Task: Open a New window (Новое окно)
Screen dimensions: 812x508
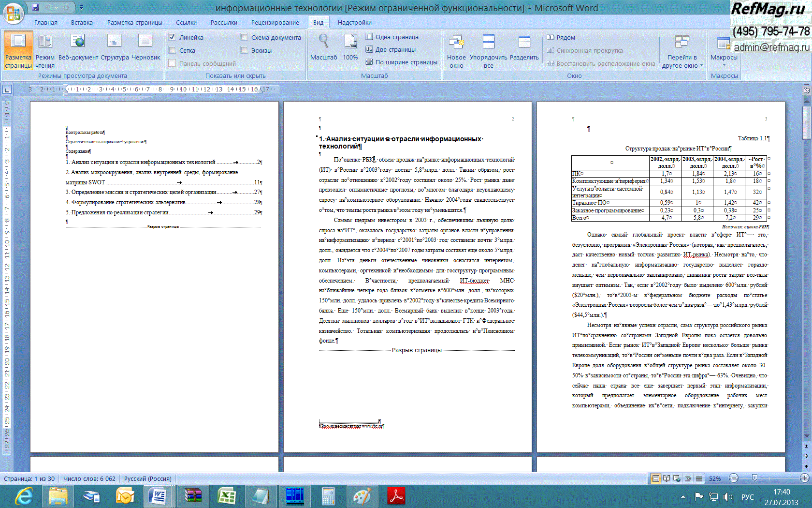Action: [456, 51]
